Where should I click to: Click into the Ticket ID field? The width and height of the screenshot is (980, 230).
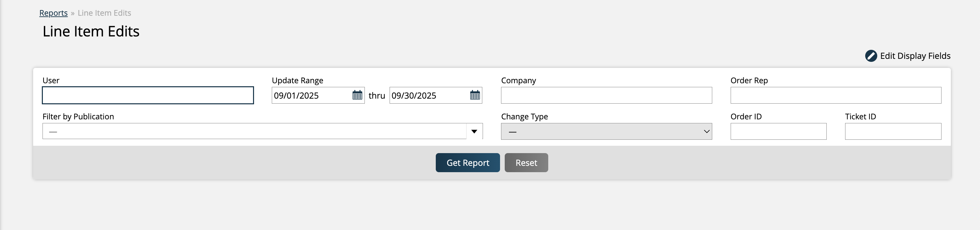point(893,131)
